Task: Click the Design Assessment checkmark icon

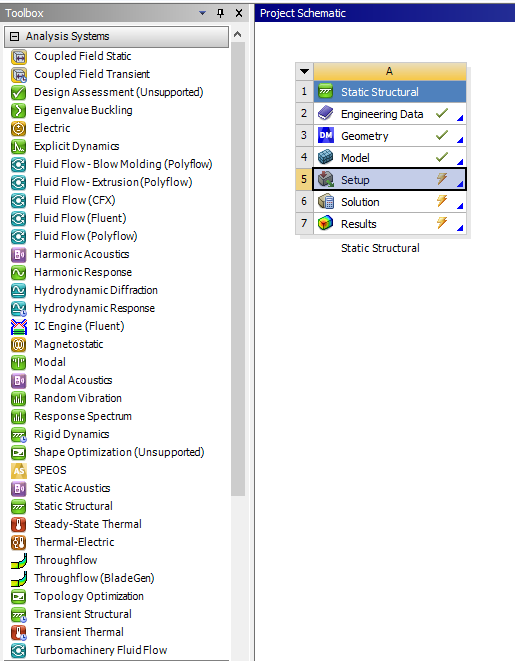Action: coord(19,92)
